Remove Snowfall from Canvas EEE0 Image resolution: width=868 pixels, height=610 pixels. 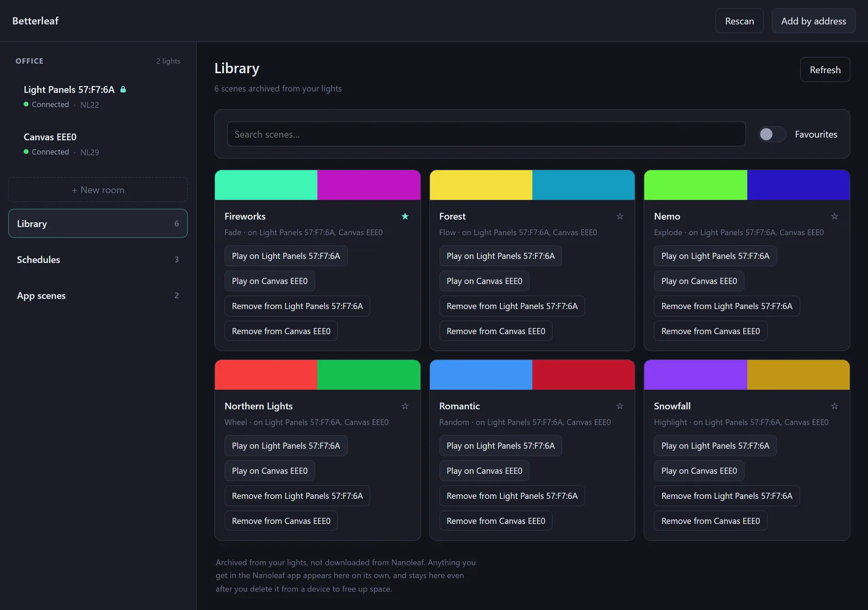(711, 521)
